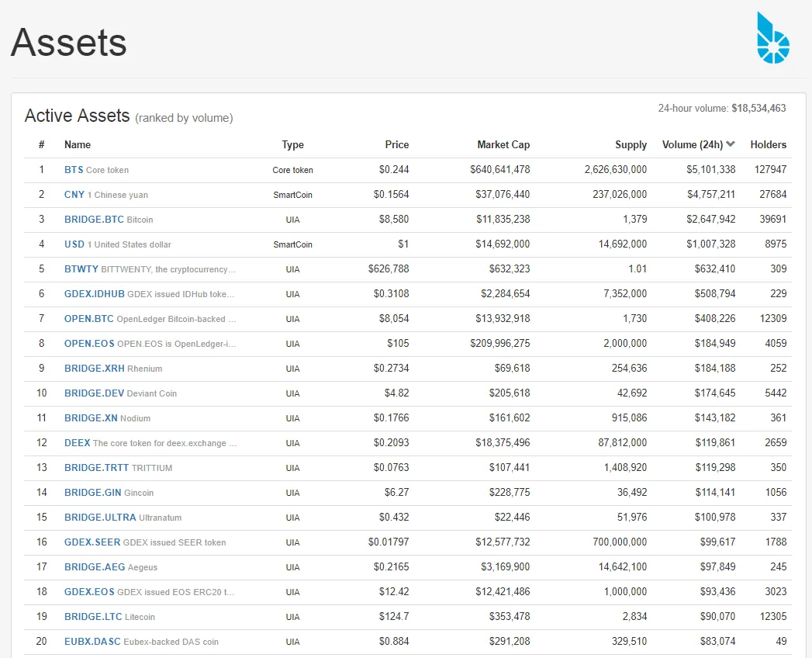Select BRIDGE.BTC price $8,580
The width and height of the screenshot is (812, 658).
[393, 219]
